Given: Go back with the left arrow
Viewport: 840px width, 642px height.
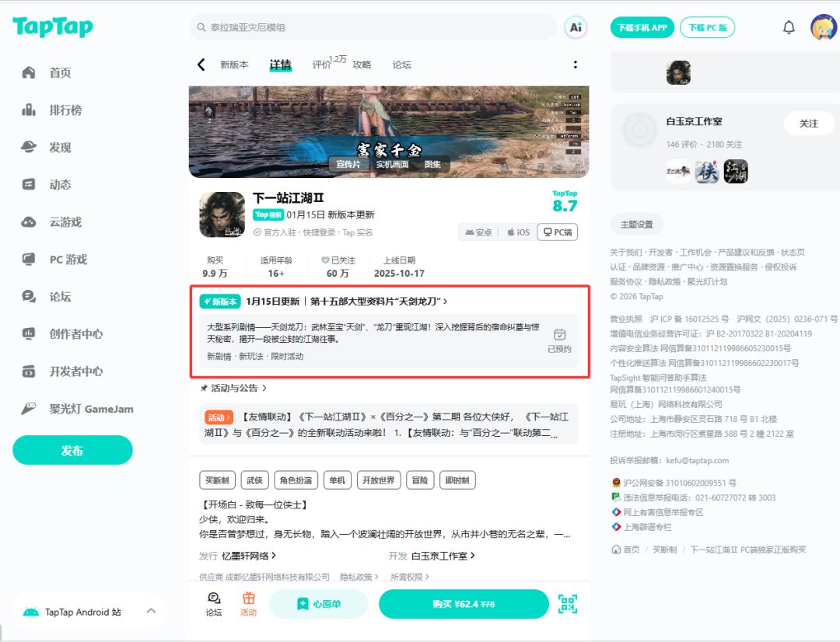Looking at the screenshot, I should point(201,65).
